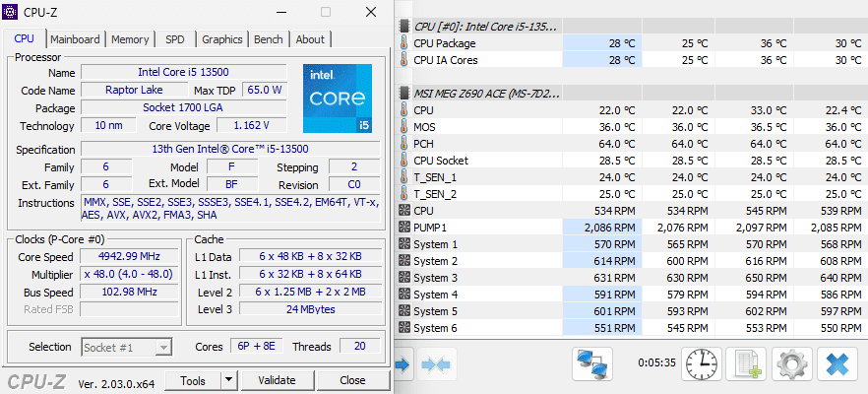This screenshot has width=868, height=394.
Task: Click the Package field Socket 1700 LGA
Action: pos(183,107)
